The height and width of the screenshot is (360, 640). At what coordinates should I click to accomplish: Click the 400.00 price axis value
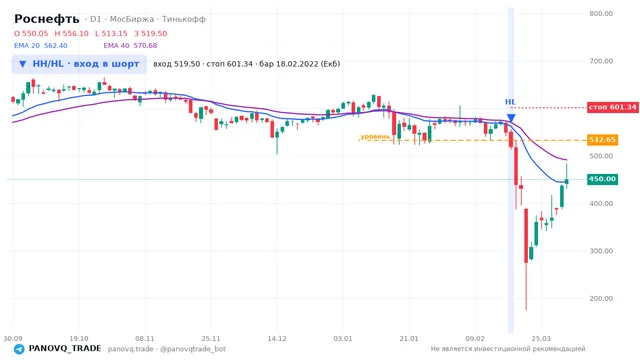pyautogui.click(x=601, y=203)
